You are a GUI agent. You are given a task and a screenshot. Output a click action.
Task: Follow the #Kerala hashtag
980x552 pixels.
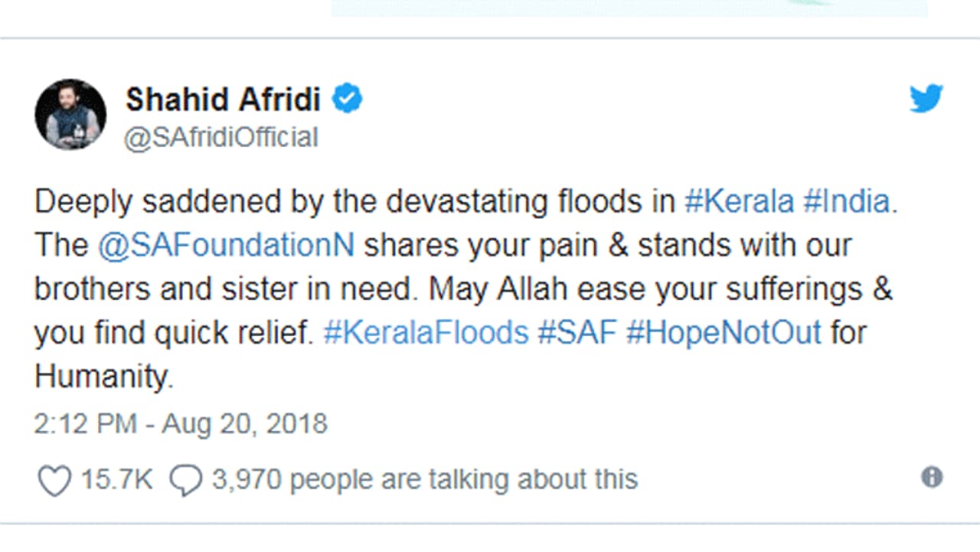pyautogui.click(x=739, y=202)
